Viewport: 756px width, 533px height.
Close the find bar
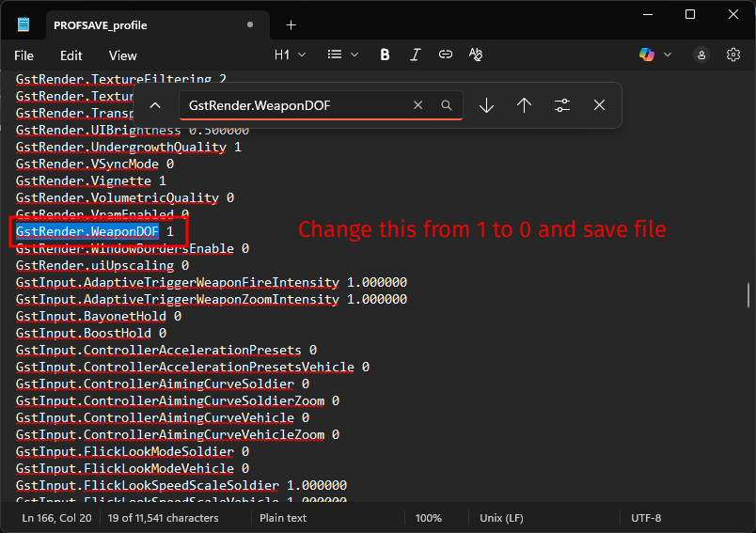coord(599,105)
